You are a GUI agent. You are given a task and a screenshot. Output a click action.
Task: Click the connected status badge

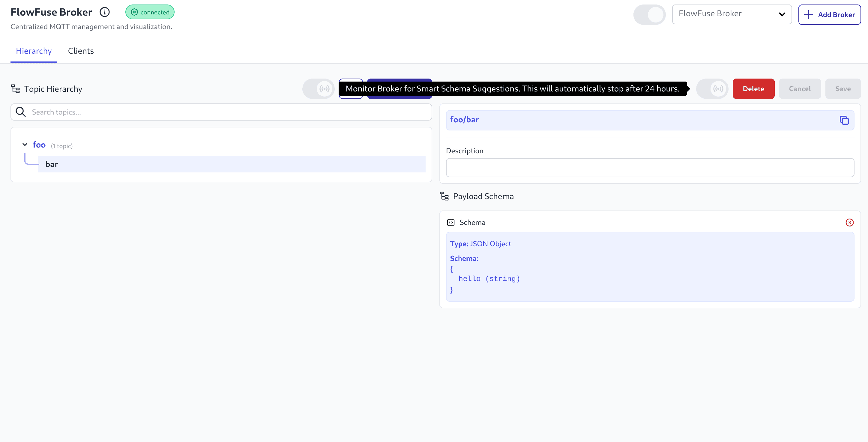pos(150,12)
